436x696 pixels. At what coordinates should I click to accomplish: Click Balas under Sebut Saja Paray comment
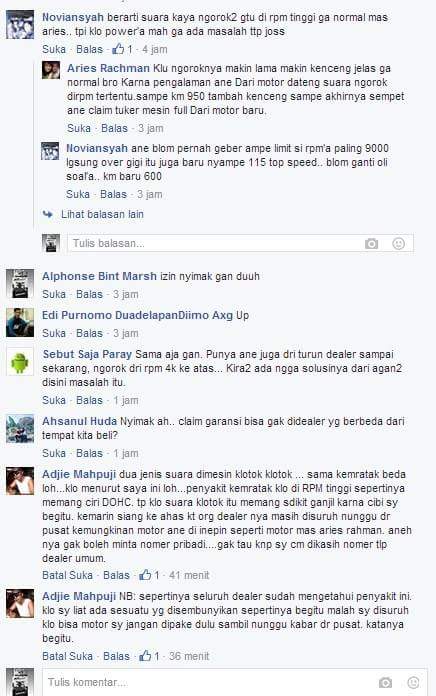coord(89,400)
